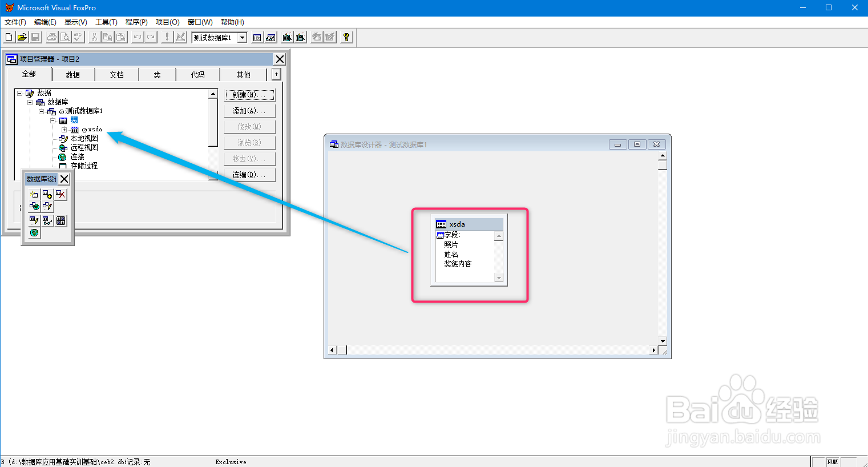Click the New file toolbar icon
Viewport: 868px width, 467px height.
pyautogui.click(x=9, y=37)
